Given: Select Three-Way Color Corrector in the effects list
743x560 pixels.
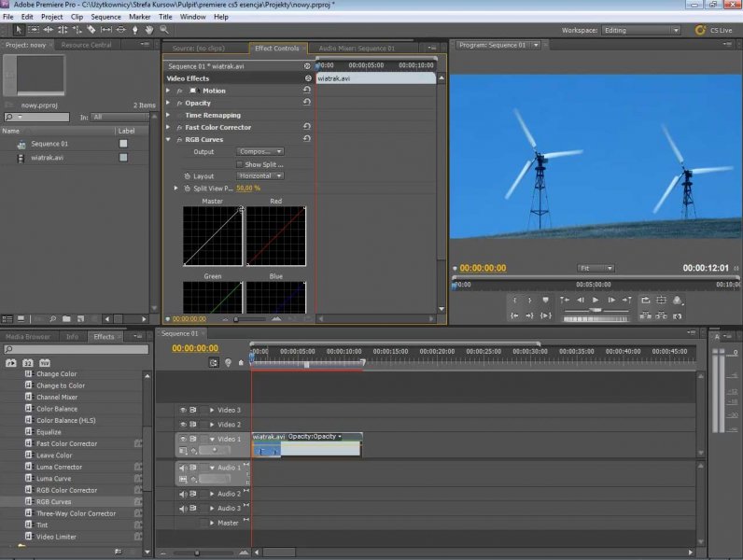Looking at the screenshot, I should coord(76,513).
